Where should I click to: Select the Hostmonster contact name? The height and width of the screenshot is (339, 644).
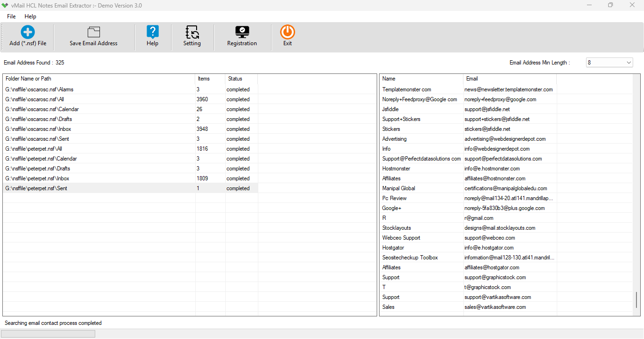point(396,169)
